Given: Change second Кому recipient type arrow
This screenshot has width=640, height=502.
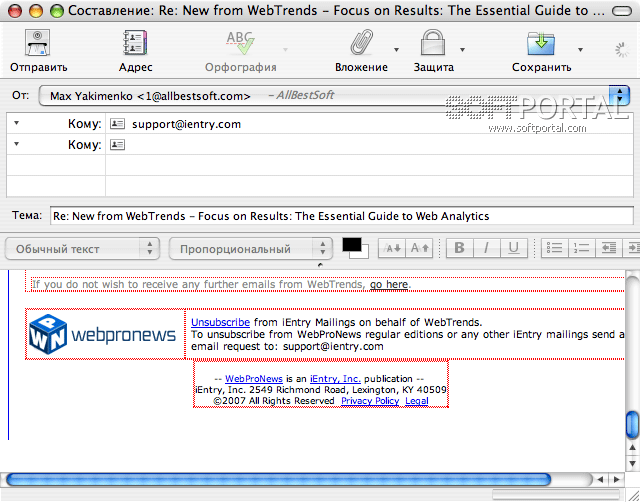Looking at the screenshot, I should (x=17, y=144).
